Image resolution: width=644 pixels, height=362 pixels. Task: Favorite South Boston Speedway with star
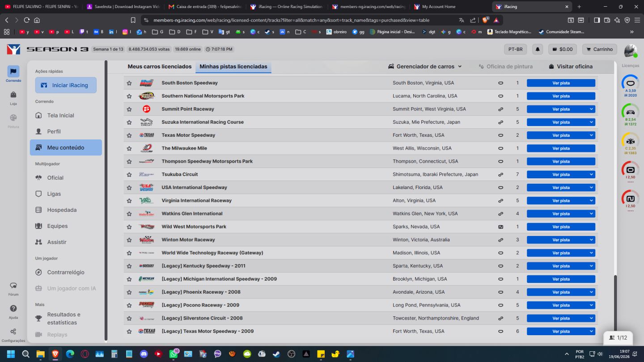[129, 83]
